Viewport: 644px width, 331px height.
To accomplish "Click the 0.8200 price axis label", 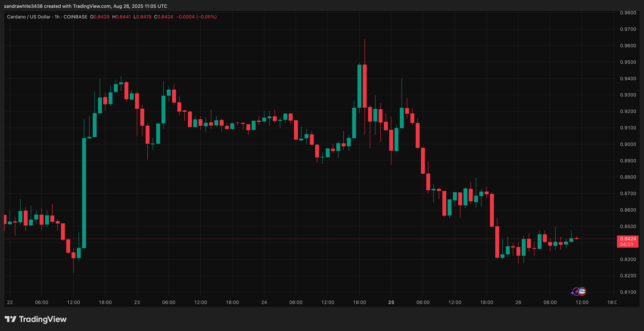I will click(628, 276).
